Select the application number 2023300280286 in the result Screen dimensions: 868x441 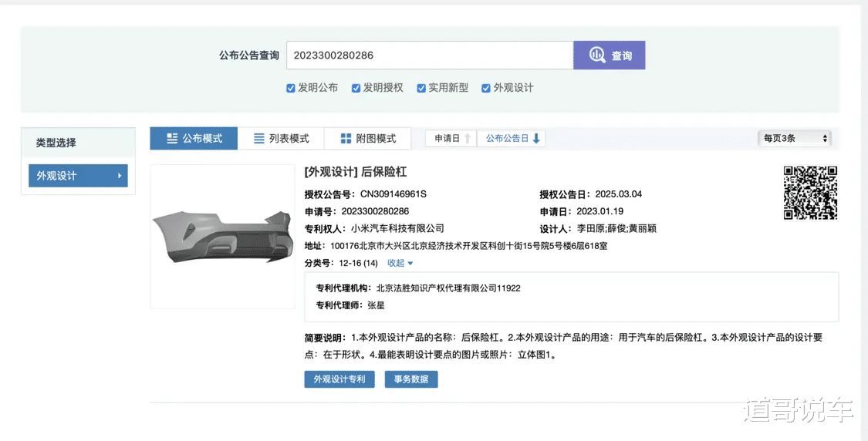375,211
